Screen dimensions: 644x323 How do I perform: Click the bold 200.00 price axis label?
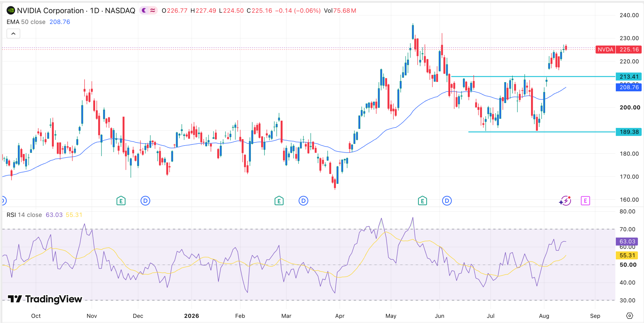pyautogui.click(x=630, y=108)
